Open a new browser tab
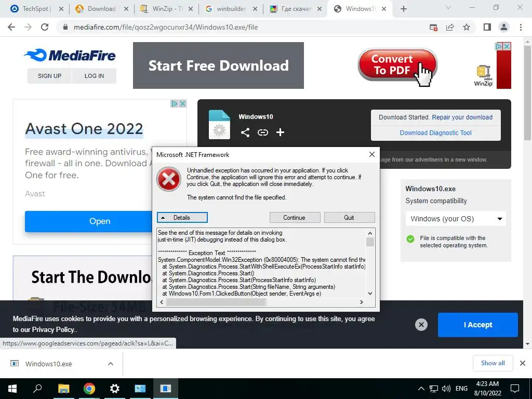This screenshot has height=399, width=532. [403, 9]
